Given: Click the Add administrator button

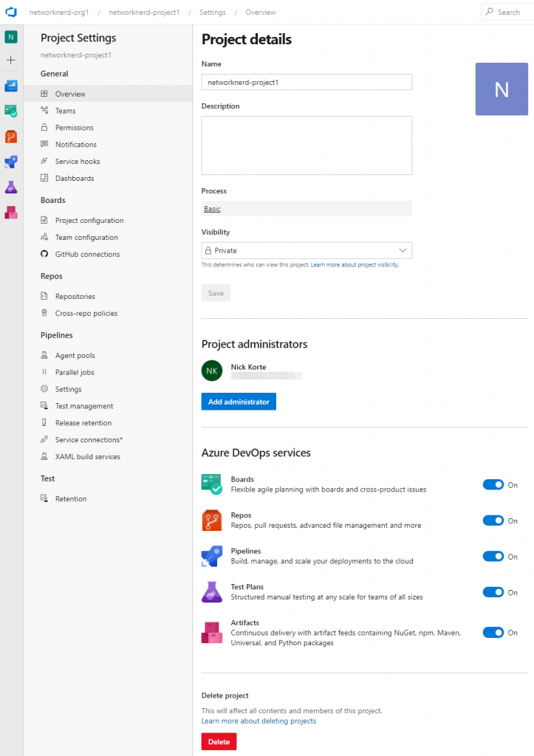Looking at the screenshot, I should 239,402.
